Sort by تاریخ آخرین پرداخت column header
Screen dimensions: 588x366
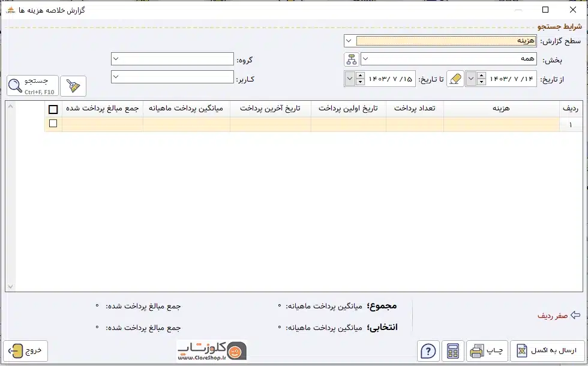point(271,109)
